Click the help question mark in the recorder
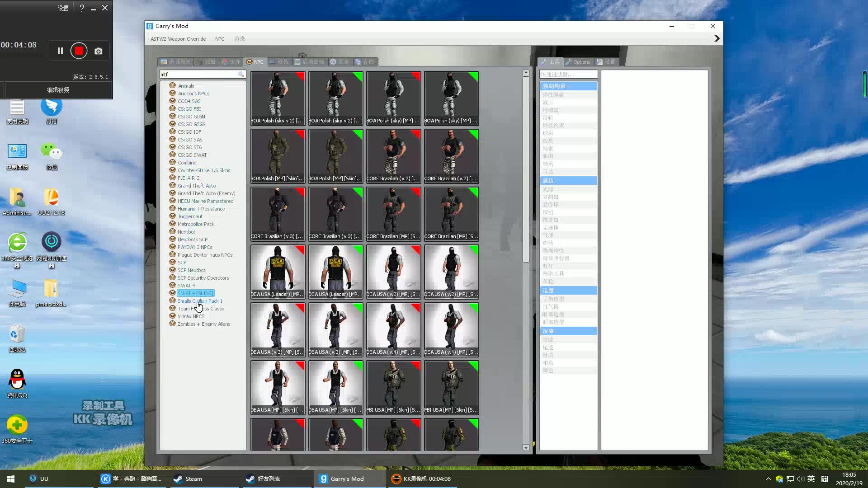This screenshot has height=488, width=868. pyautogui.click(x=82, y=8)
